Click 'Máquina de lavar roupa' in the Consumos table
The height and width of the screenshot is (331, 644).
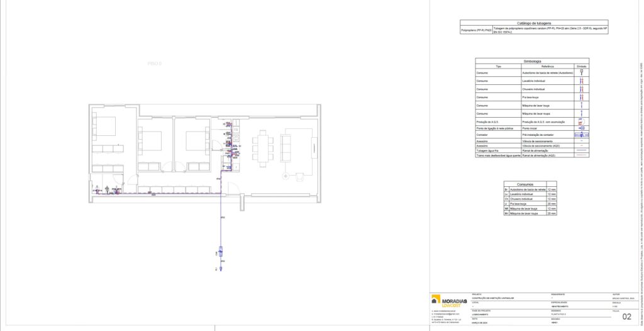click(x=524, y=213)
